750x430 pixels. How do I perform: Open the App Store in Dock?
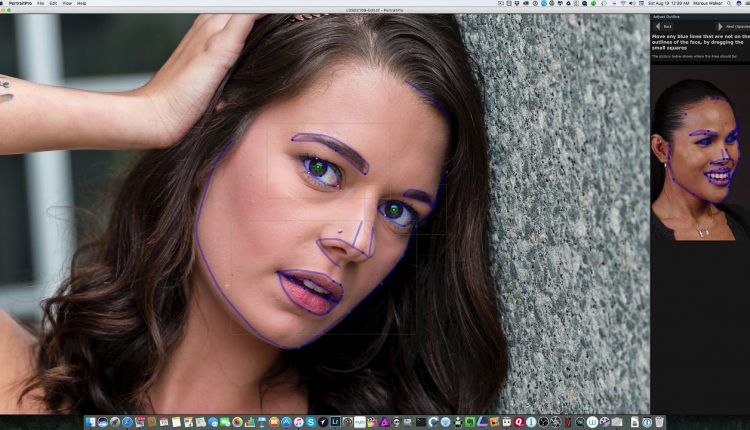287,422
